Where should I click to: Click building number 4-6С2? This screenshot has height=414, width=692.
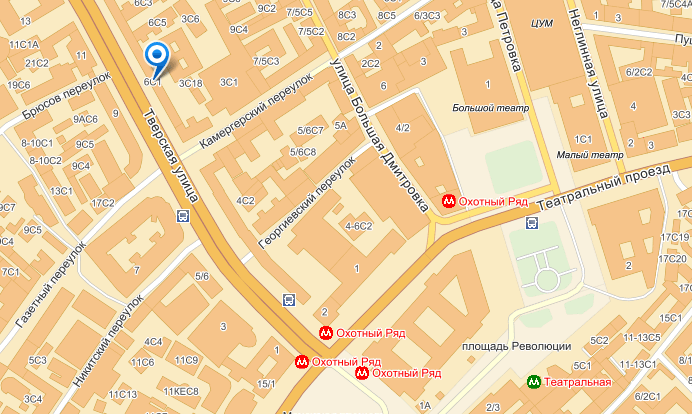[x=358, y=226]
